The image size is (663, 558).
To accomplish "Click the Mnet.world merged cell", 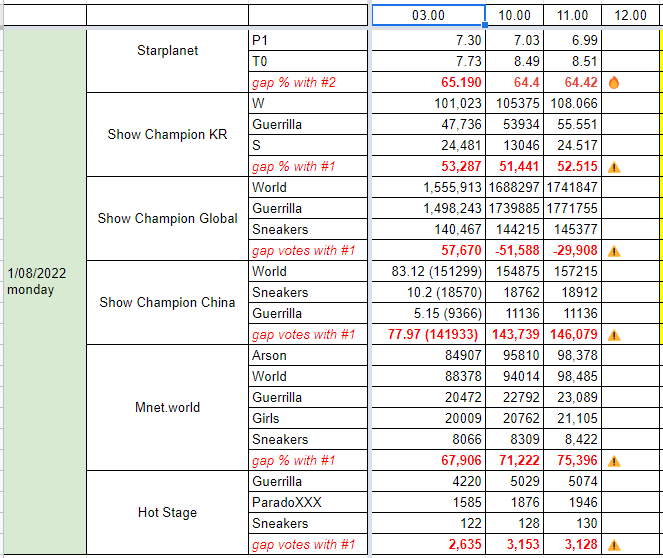I will click(167, 408).
